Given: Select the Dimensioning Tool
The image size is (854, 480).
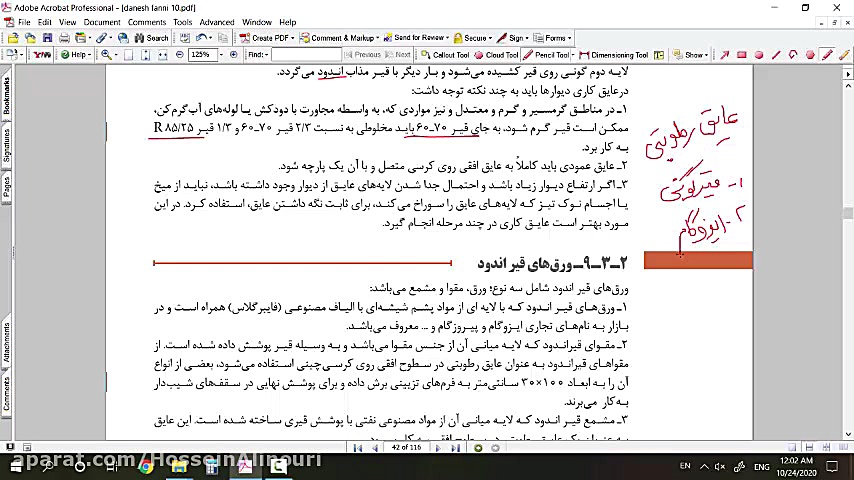Looking at the screenshot, I should point(614,54).
